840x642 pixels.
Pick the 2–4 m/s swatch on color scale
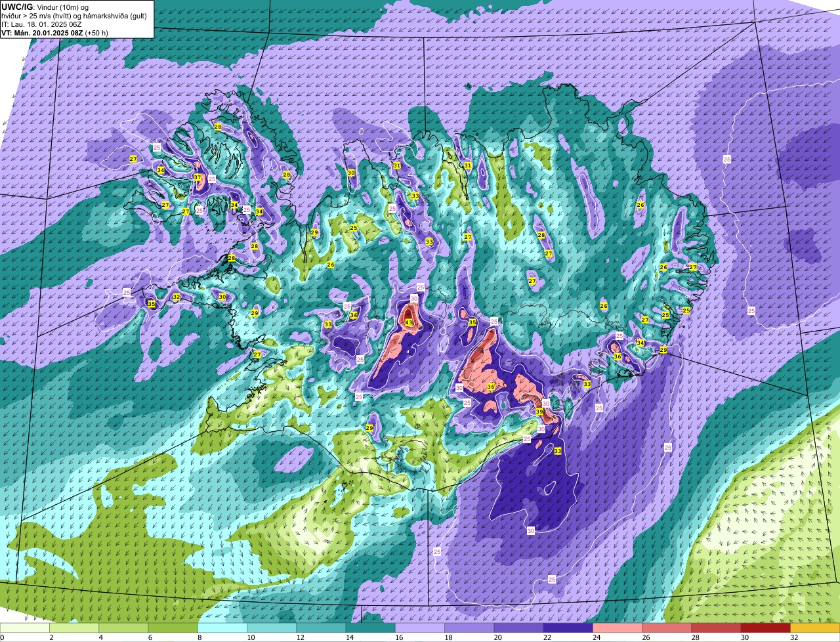pos(74,628)
